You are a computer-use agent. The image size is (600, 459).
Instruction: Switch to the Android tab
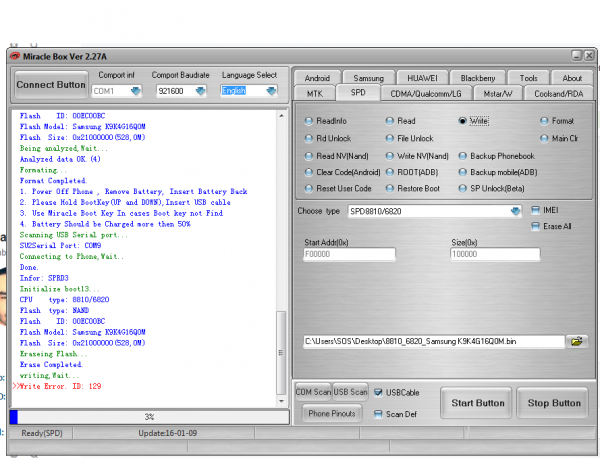(317, 78)
